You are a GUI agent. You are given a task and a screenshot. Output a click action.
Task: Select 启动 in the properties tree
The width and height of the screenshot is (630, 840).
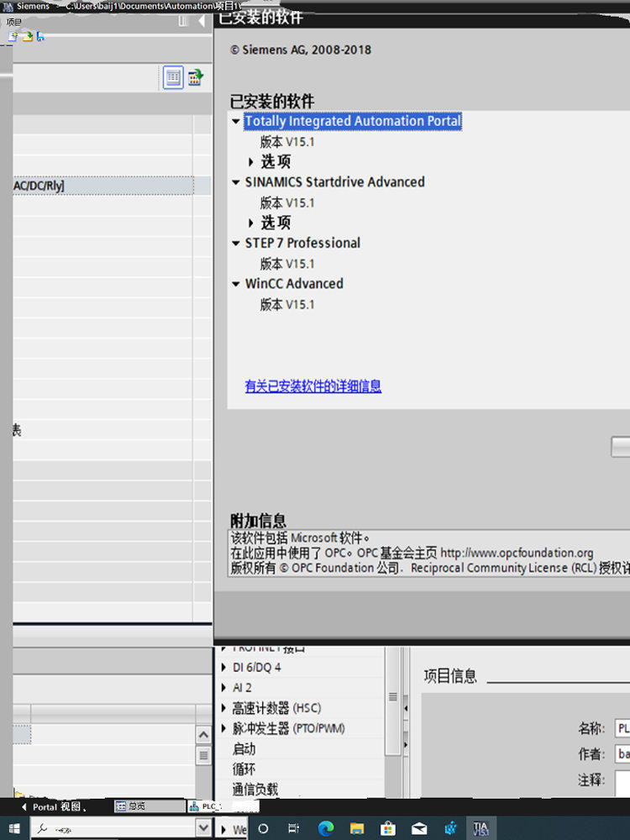pyautogui.click(x=244, y=748)
